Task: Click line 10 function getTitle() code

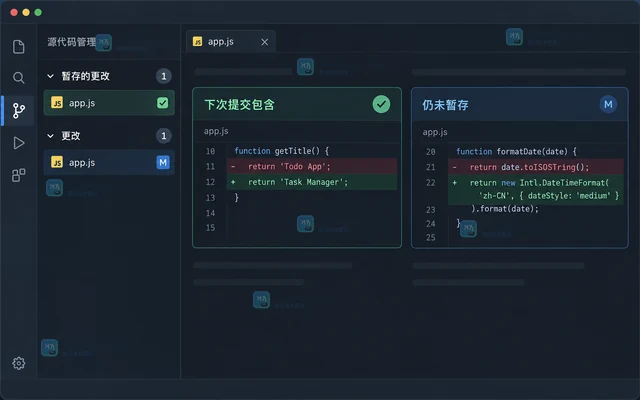Action: point(281,151)
